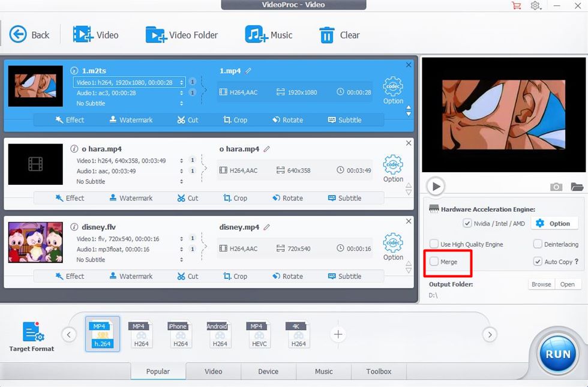Switch to the Music tab
This screenshot has width=588, height=387.
tap(323, 371)
